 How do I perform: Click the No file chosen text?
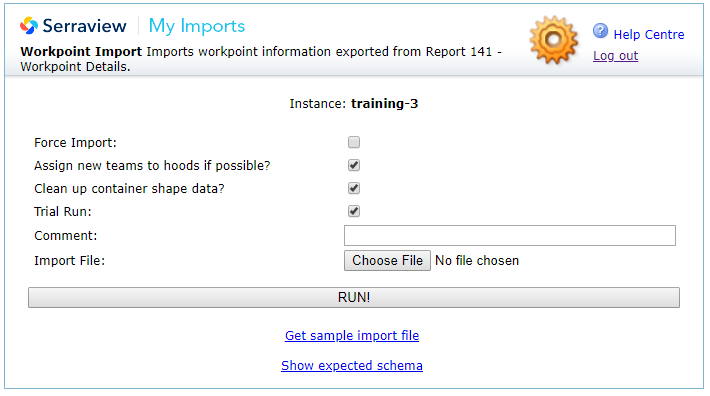tap(477, 261)
